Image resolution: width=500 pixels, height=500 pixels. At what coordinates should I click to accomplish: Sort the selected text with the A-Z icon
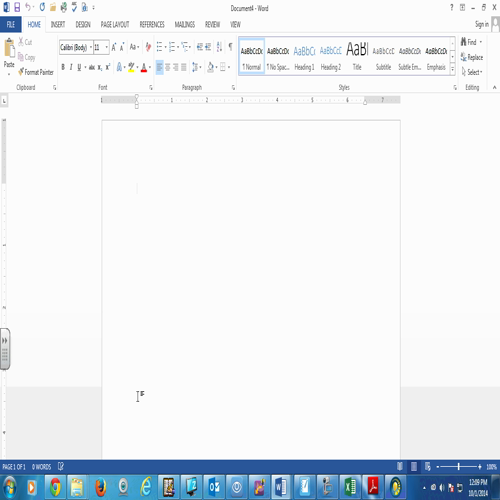pos(219,47)
